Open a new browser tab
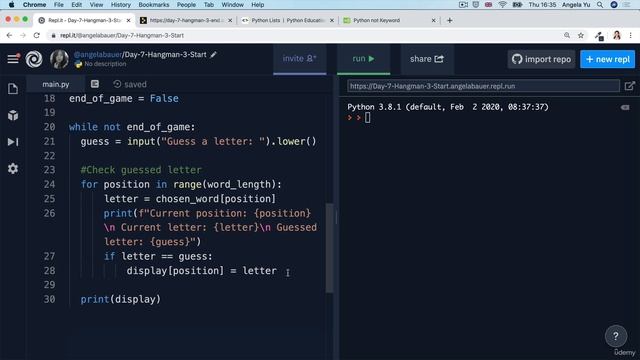The width and height of the screenshot is (640, 360). [449, 20]
